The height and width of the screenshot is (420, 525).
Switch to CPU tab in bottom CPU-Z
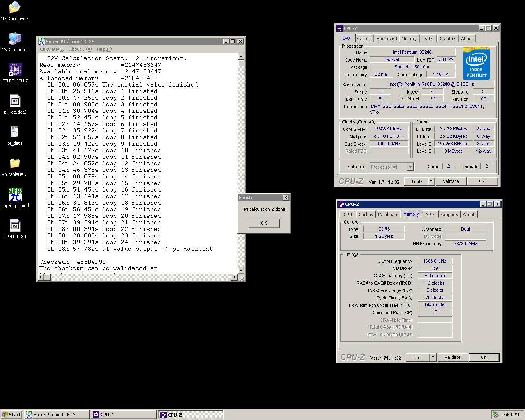pyautogui.click(x=348, y=215)
